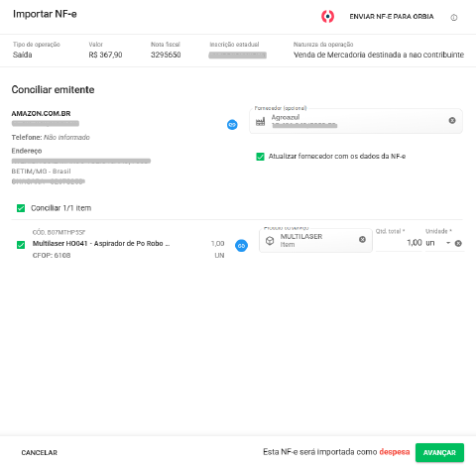Open the Unidade dropdown arrow
This screenshot has height=466, width=476.
pos(448,243)
